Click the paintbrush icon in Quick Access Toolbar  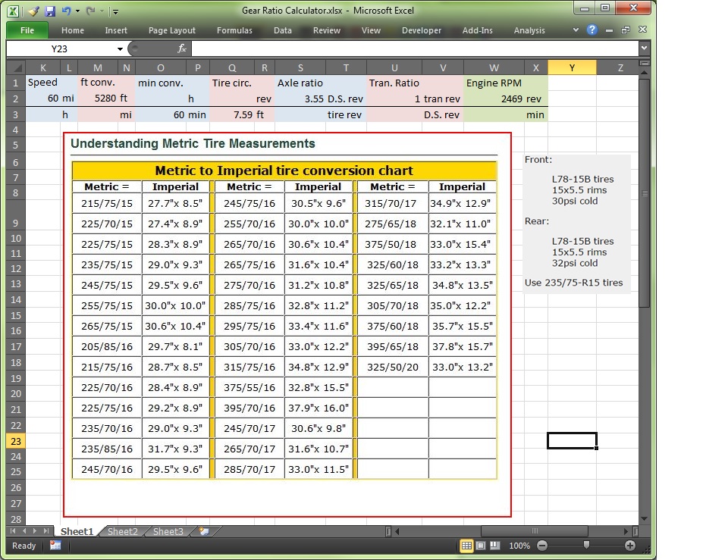(33, 11)
